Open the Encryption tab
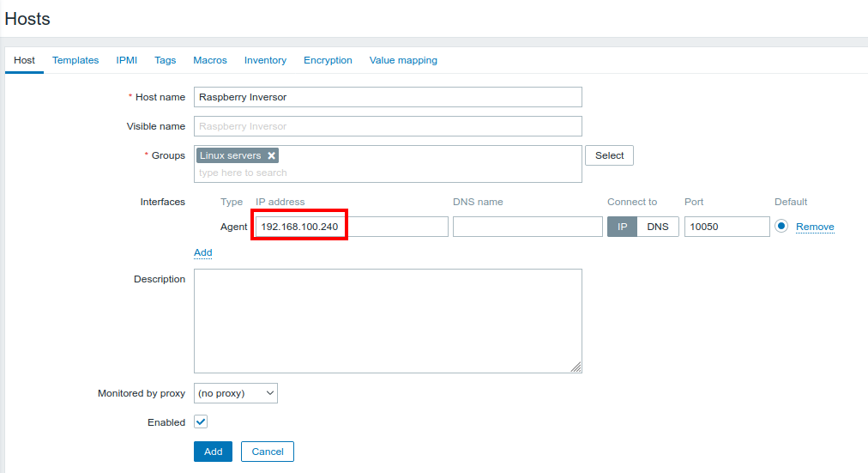The image size is (868, 473). [328, 60]
